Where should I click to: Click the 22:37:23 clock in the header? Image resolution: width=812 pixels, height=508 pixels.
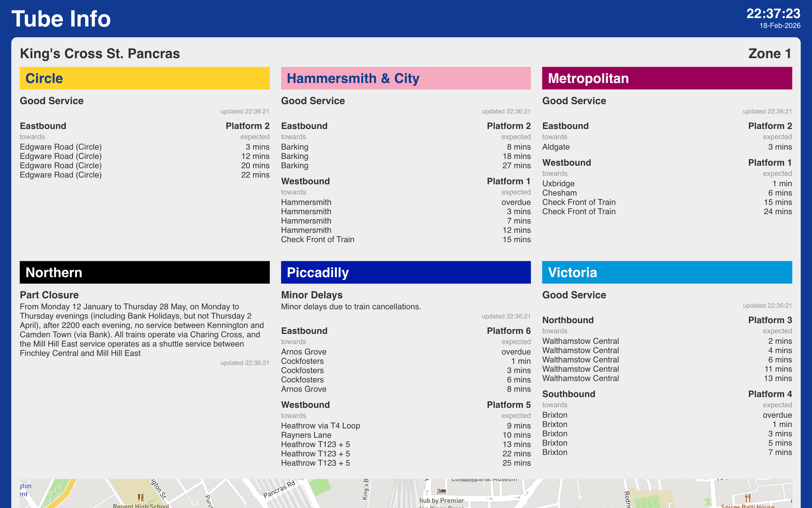(x=773, y=14)
